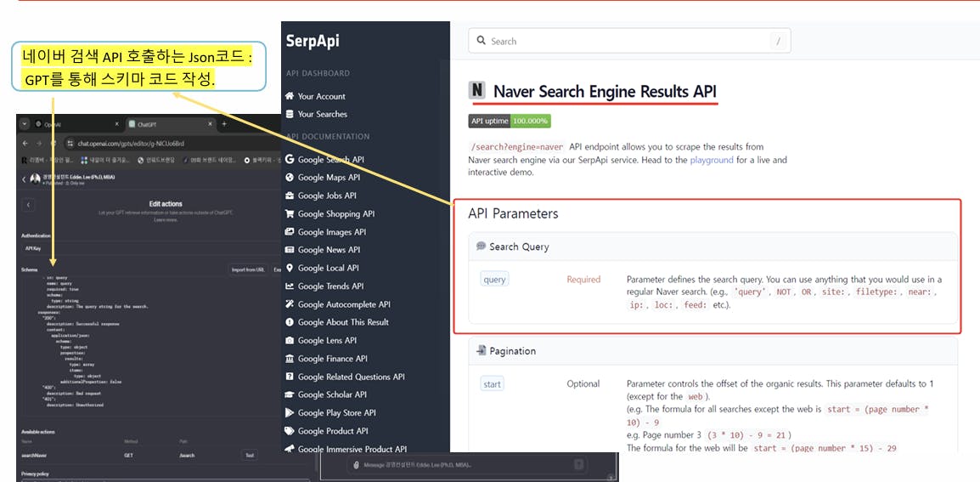This screenshot has width=980, height=482.
Task: Click the Google Autocomplete API wand icon
Action: tap(290, 304)
